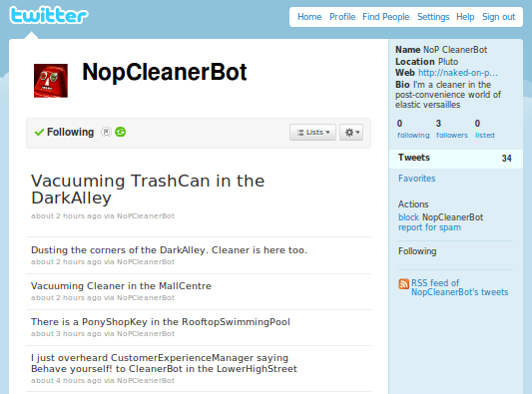View the 0 following count

click(413, 129)
